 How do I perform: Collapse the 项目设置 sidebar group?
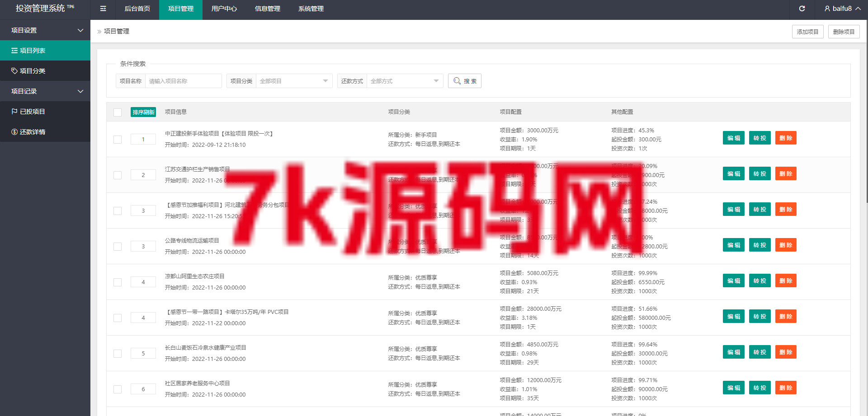[45, 30]
